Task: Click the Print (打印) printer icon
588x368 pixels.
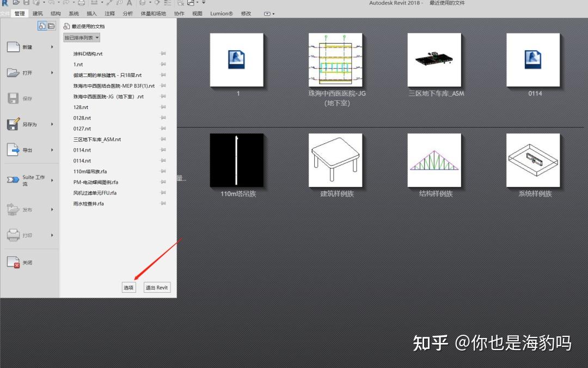Action: pyautogui.click(x=13, y=235)
